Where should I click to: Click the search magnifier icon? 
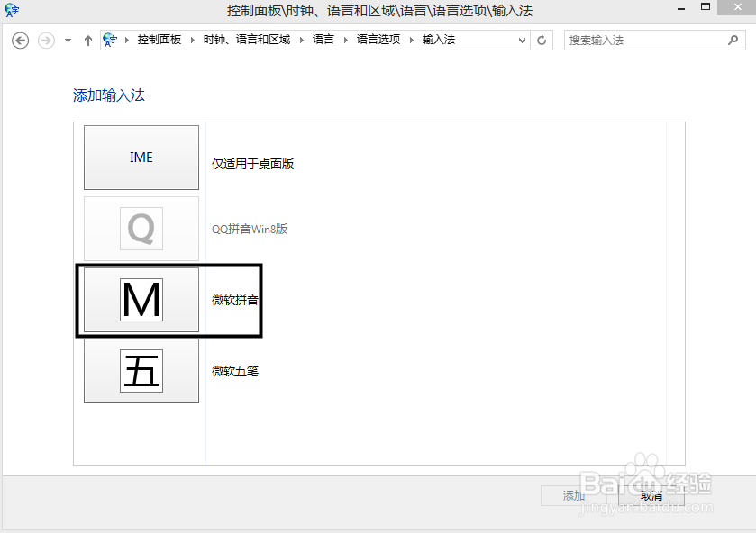tap(732, 40)
